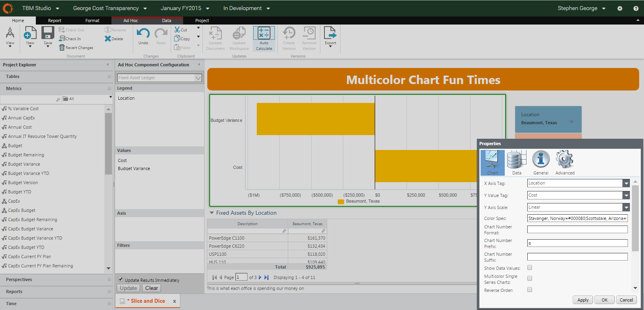Enable Reverse Order checkbox
Screen dimensions: 644x310
pyautogui.click(x=530, y=289)
